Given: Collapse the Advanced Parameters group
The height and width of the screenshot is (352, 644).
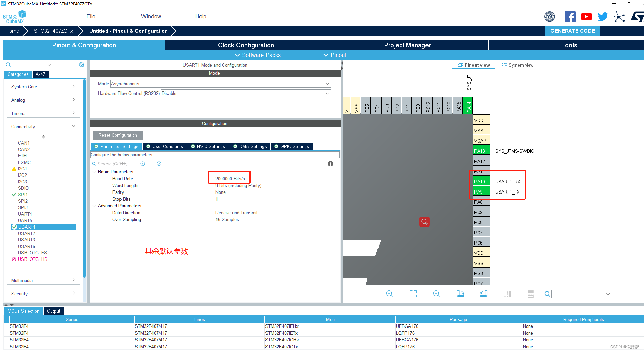Looking at the screenshot, I should click(94, 206).
